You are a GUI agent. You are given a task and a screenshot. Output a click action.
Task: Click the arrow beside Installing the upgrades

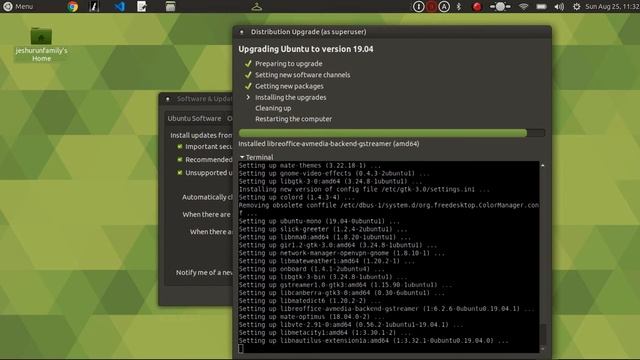248,97
